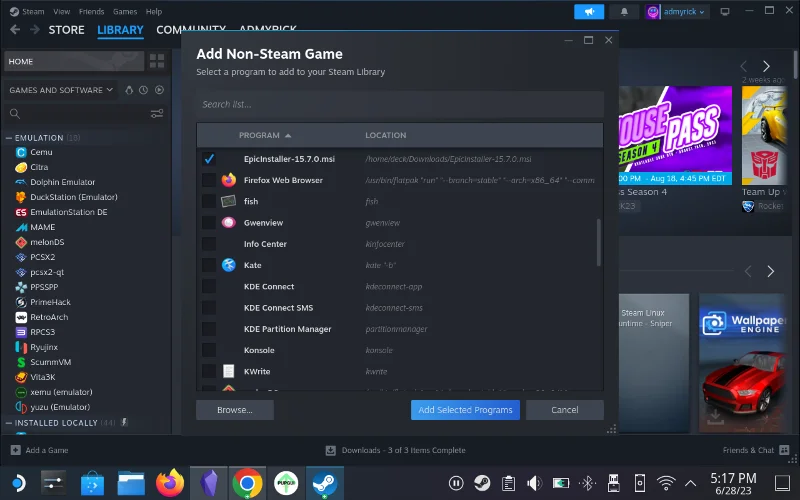Open clipboard tray icon
Viewport: 800px width, 500px height.
508,483
